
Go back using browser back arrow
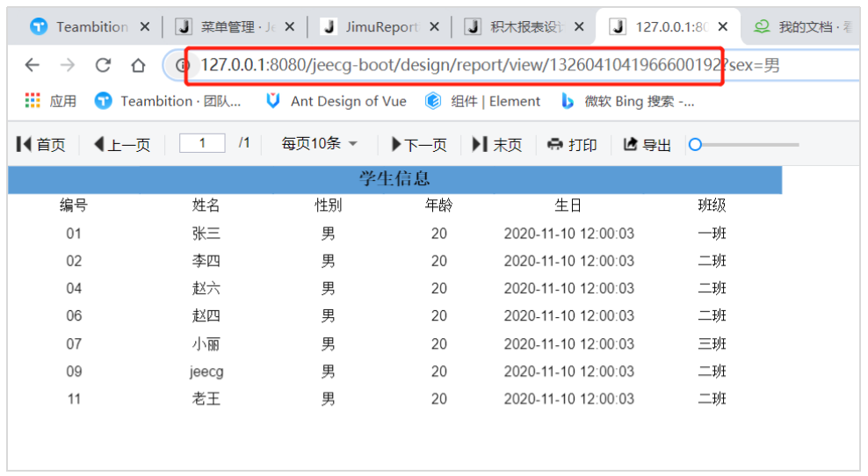click(33, 65)
